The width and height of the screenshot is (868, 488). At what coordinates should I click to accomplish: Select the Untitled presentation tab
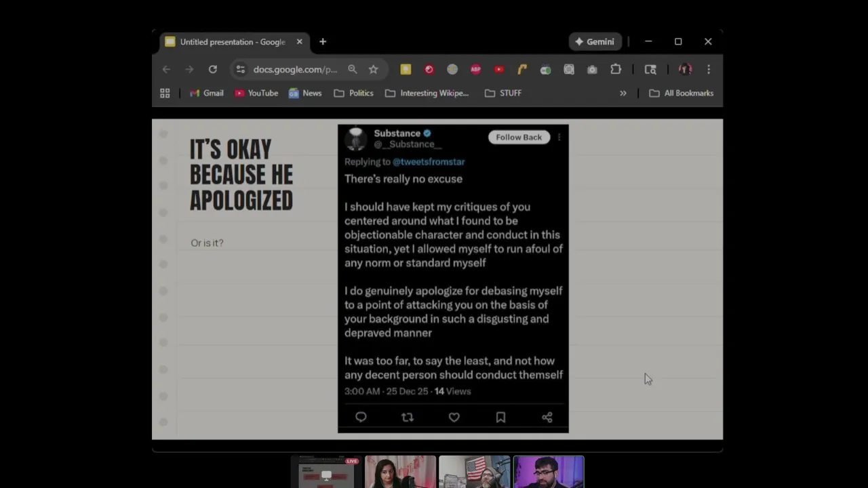tap(234, 42)
